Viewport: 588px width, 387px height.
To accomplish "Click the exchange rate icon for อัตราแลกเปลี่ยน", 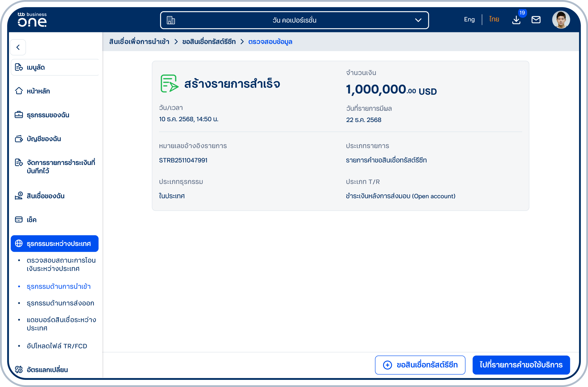I will (19, 369).
